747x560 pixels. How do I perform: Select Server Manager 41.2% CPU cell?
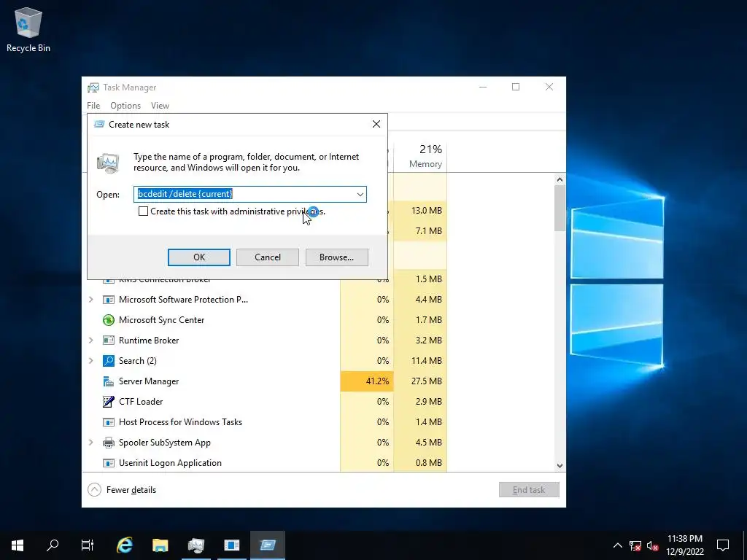click(x=367, y=381)
